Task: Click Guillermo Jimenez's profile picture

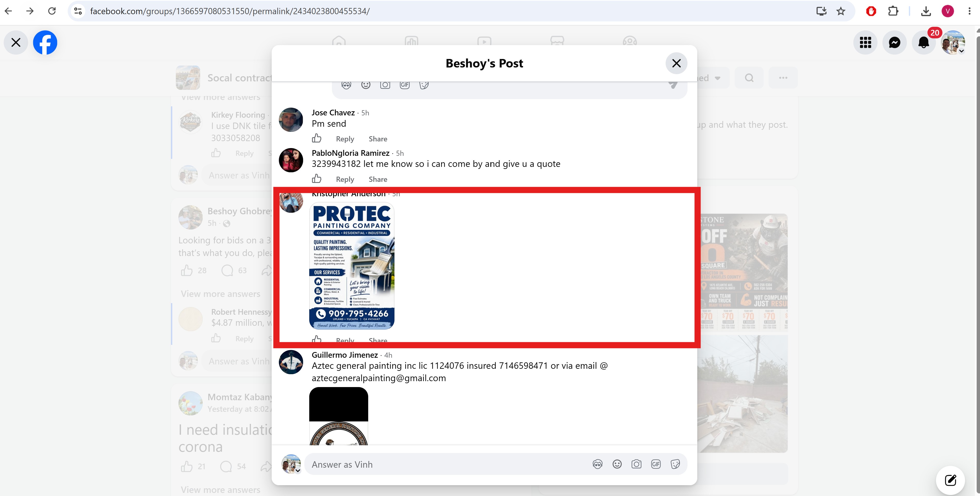Action: tap(291, 362)
